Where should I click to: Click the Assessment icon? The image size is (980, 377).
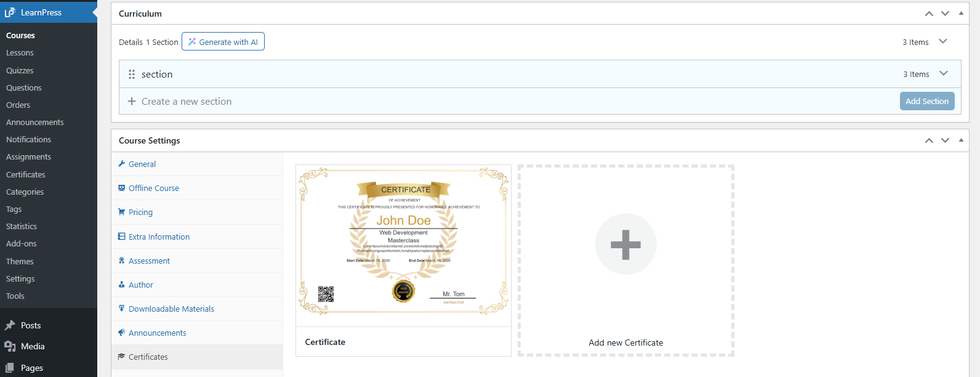(x=122, y=261)
